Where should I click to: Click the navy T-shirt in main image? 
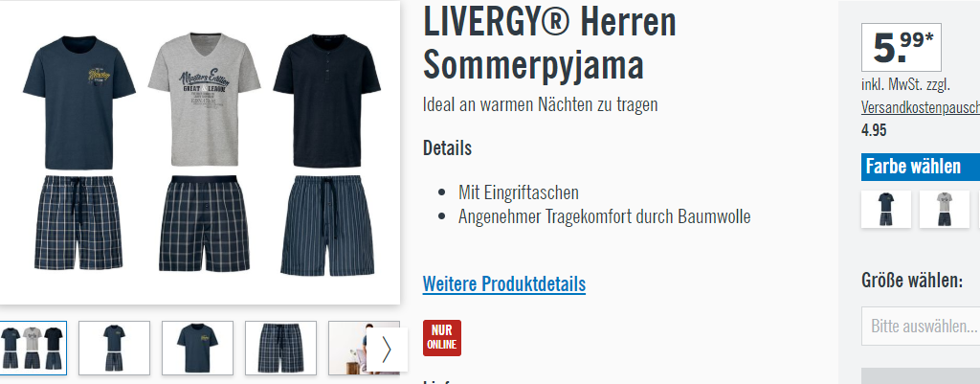tap(78, 102)
